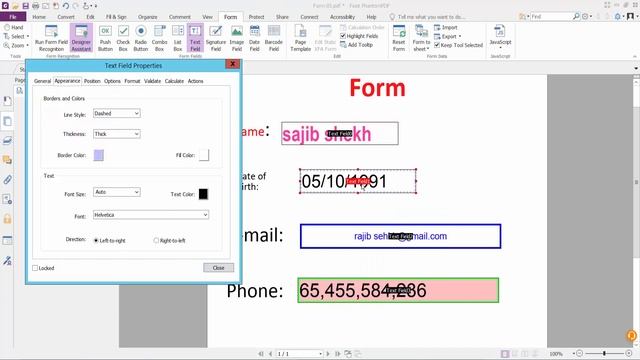640x360 pixels.
Task: Choose Left-to-right direction
Action: [96, 241]
